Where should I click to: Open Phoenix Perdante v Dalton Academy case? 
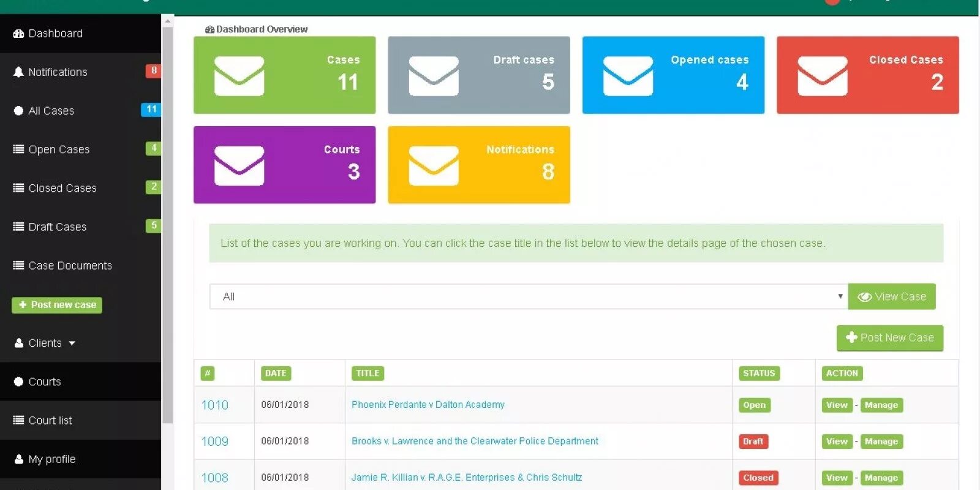tap(428, 405)
